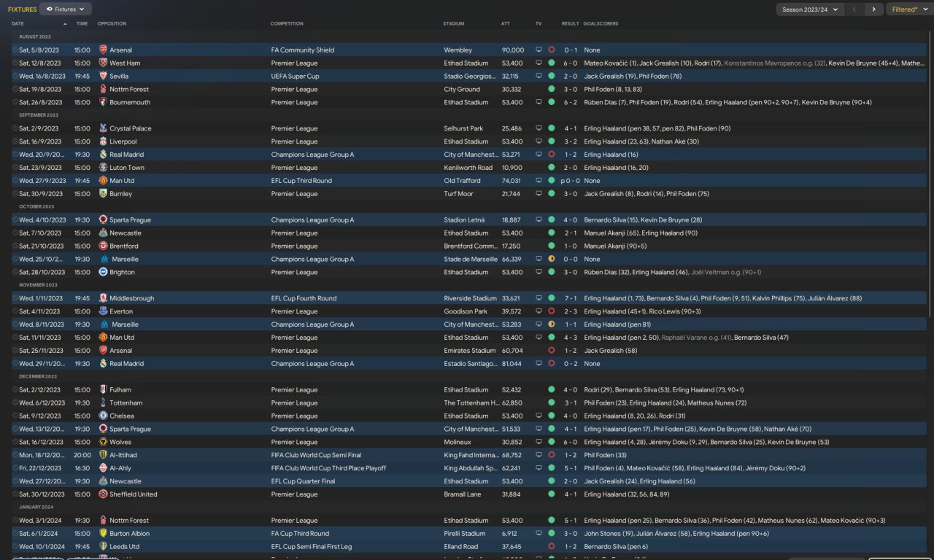This screenshot has width=934, height=560.
Task: Tick the selection circle on the Chelsea row
Action: 15,416
